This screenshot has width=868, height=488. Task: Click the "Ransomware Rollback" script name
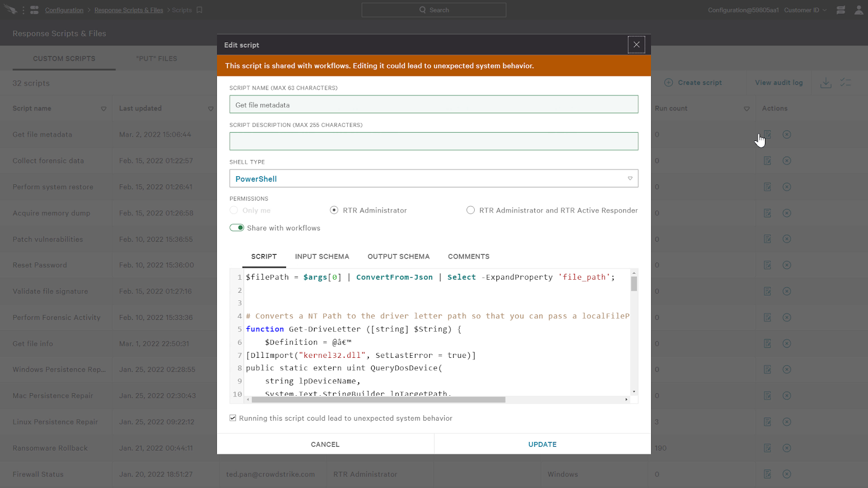[50, 448]
